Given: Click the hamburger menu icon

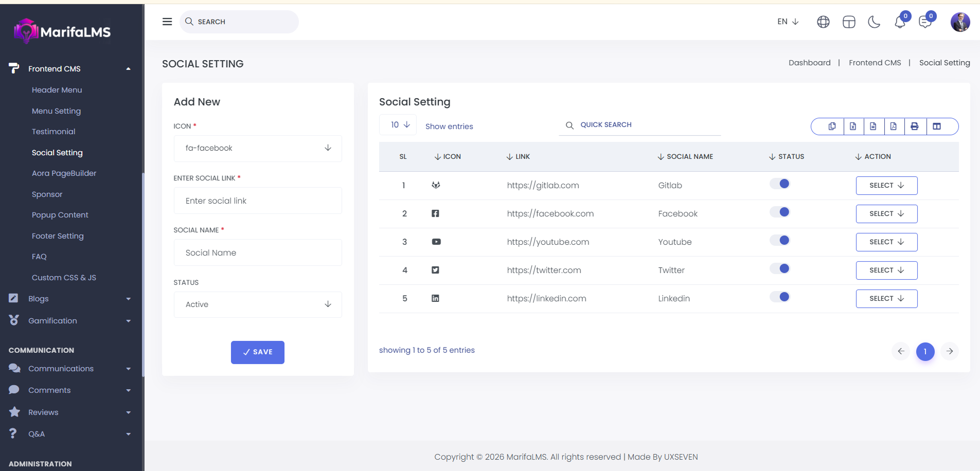Looking at the screenshot, I should (167, 22).
